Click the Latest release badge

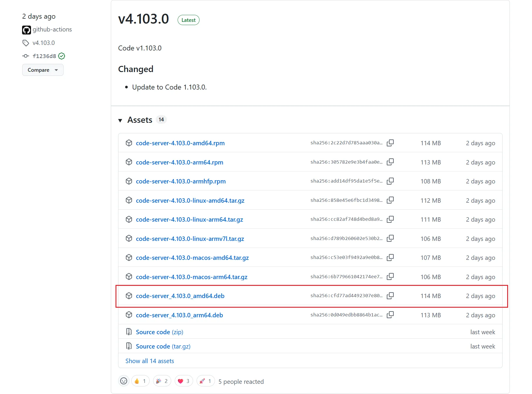tap(188, 20)
